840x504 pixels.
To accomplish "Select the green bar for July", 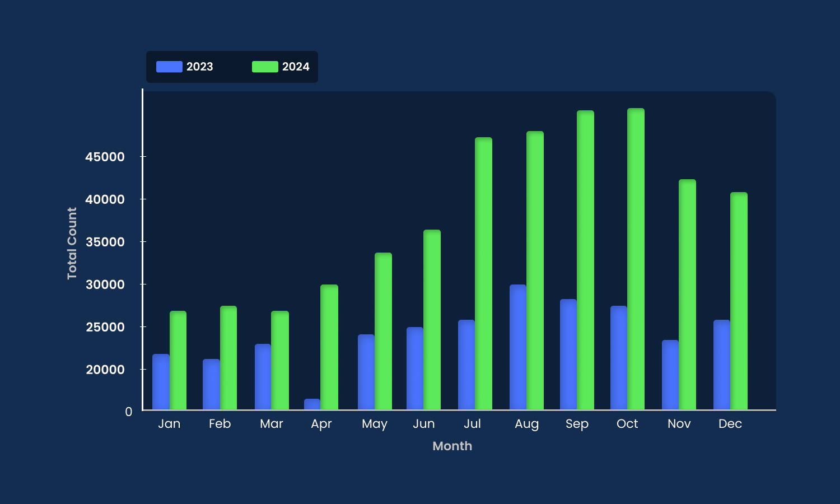I will point(483,274).
